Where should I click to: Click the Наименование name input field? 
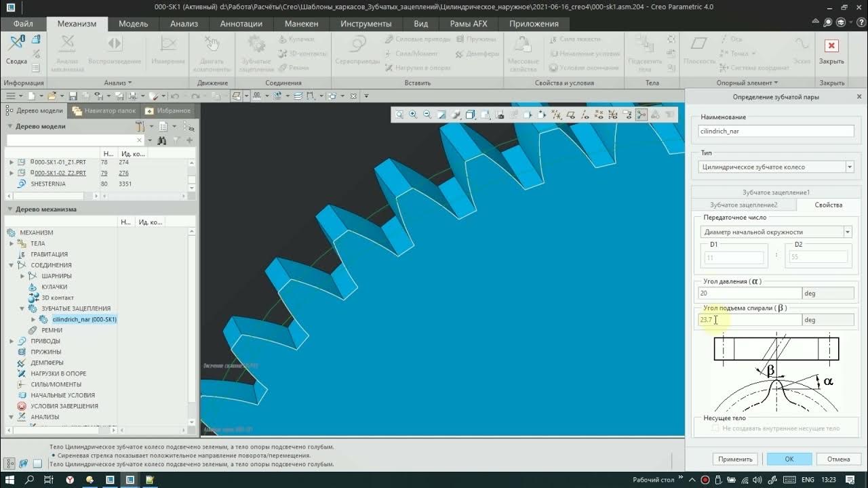(776, 131)
